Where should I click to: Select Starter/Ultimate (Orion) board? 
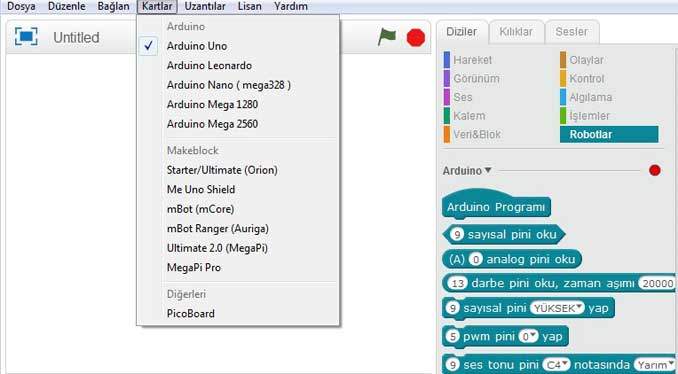[238, 170]
